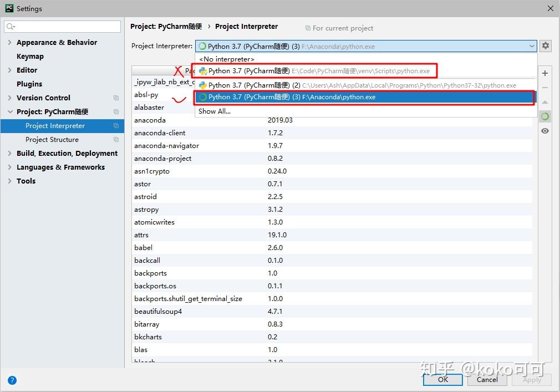This screenshot has height=392, width=560.
Task: Click the Show All... interpreter option
Action: [x=215, y=111]
